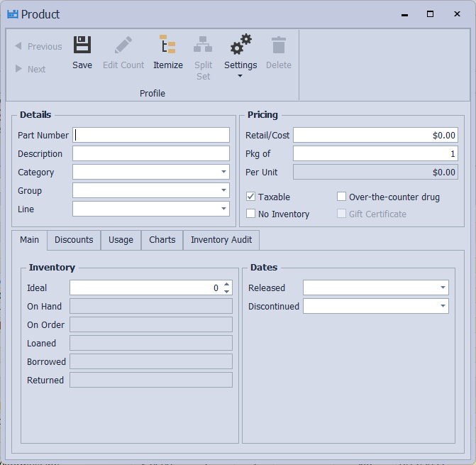Viewport: 476px width, 465px height.
Task: Expand the Discontinued date dropdown
Action: point(443,306)
